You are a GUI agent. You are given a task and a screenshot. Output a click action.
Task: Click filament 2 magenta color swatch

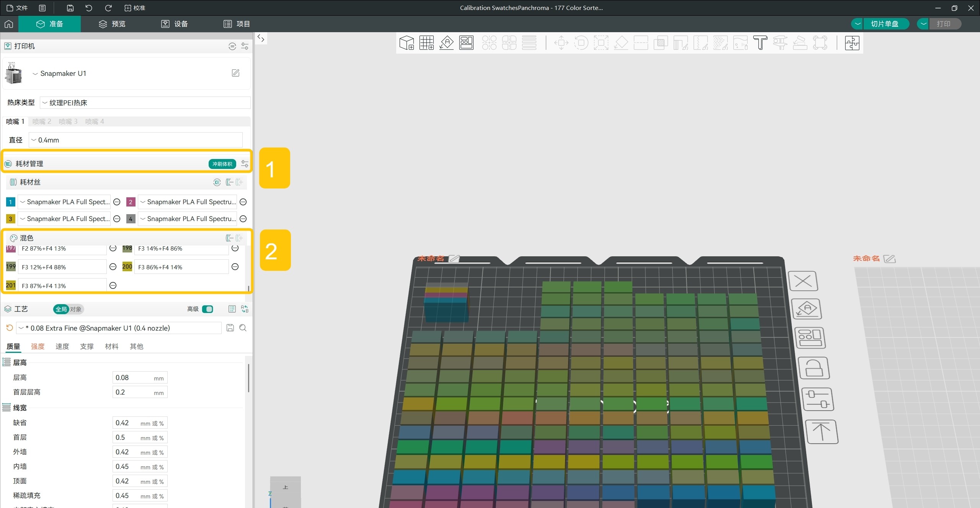(x=131, y=202)
